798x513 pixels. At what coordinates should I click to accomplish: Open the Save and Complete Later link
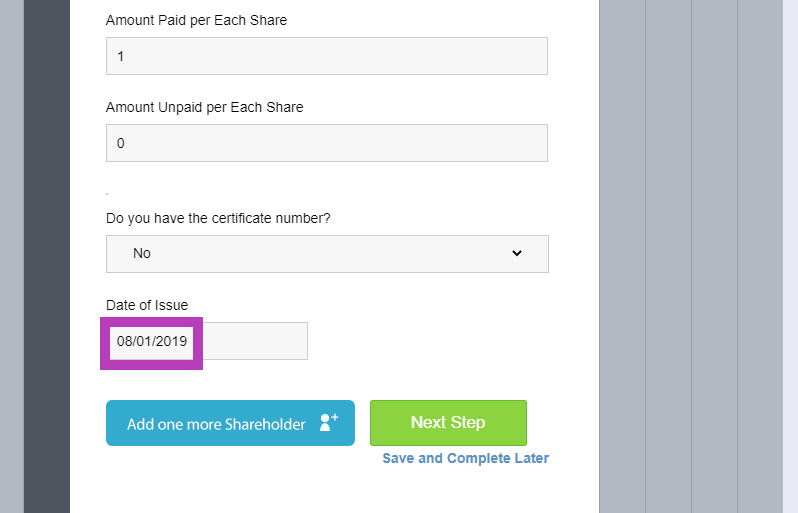pos(466,458)
